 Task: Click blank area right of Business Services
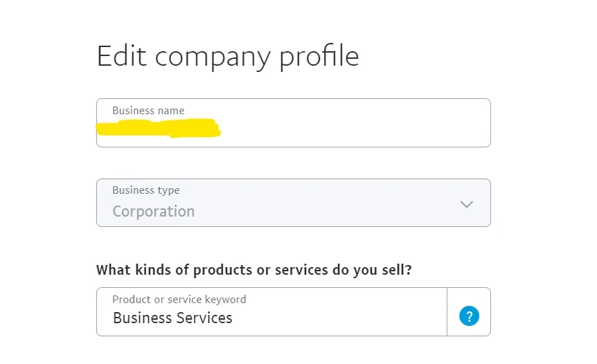click(x=339, y=318)
